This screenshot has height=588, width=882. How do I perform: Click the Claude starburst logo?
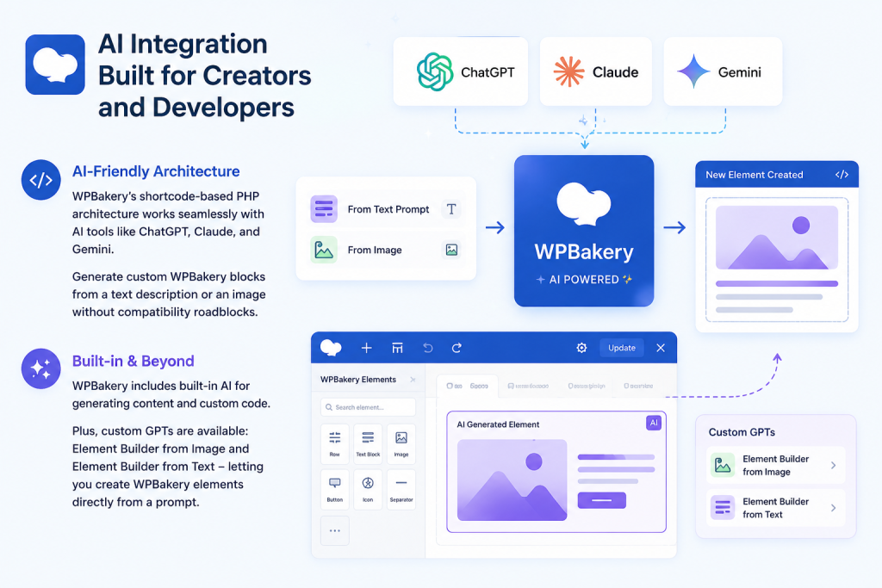click(x=568, y=71)
